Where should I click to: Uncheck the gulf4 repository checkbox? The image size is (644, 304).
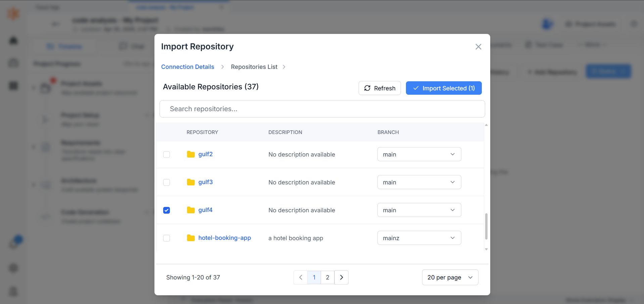[167, 210]
